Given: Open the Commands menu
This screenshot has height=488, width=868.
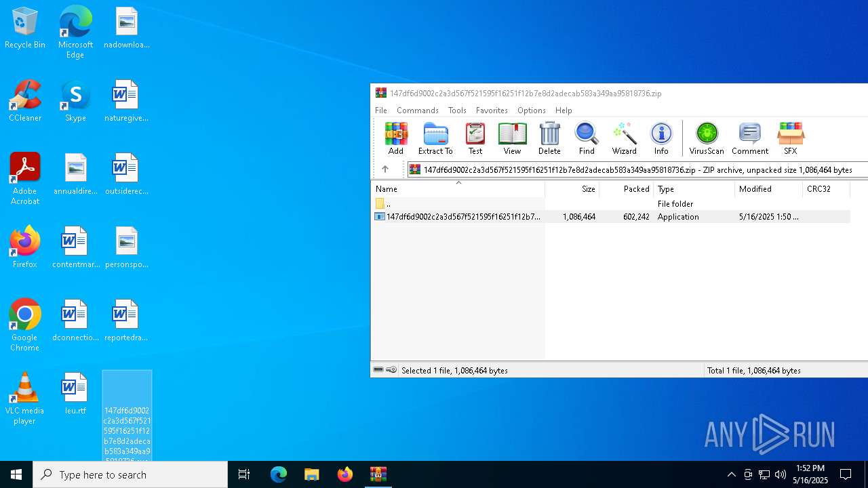Looking at the screenshot, I should pos(418,110).
